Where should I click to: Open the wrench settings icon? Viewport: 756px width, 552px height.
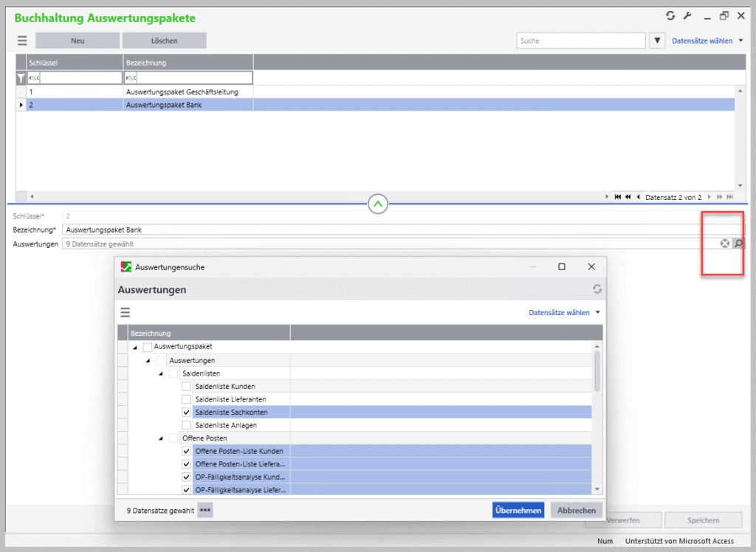687,16
